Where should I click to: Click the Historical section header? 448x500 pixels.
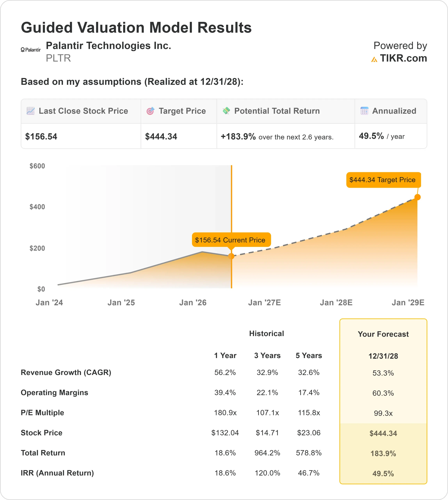(267, 334)
